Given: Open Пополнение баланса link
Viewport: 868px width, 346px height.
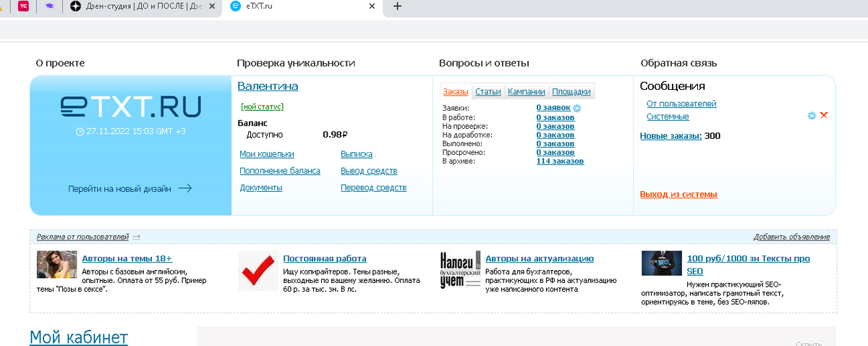Looking at the screenshot, I should pyautogui.click(x=280, y=171).
